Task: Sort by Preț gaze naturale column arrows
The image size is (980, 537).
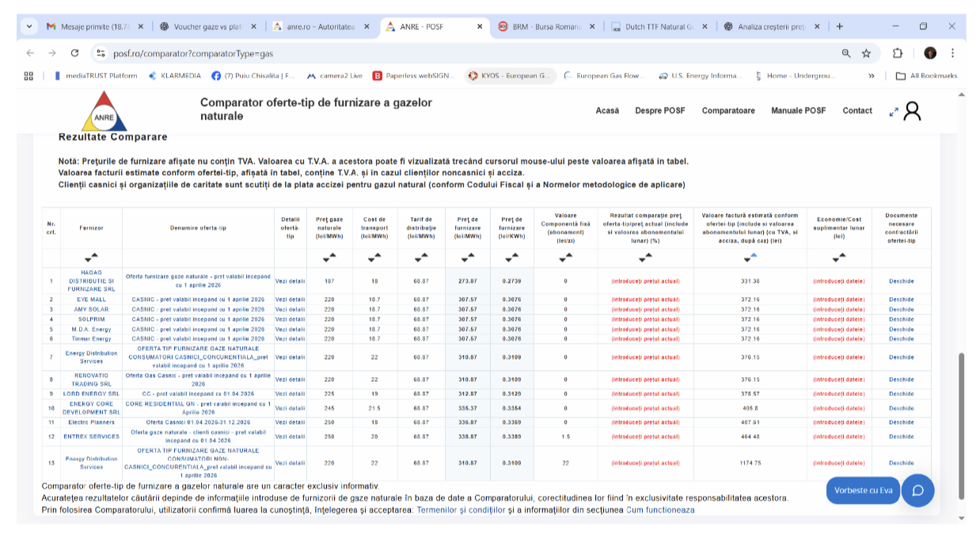Action: 329,257
